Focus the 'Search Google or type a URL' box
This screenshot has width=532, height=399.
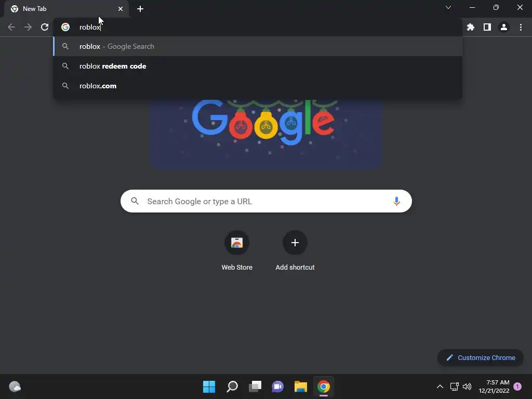266,201
